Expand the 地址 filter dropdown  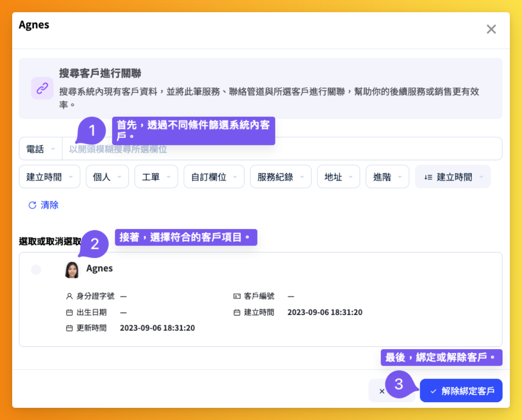[338, 177]
